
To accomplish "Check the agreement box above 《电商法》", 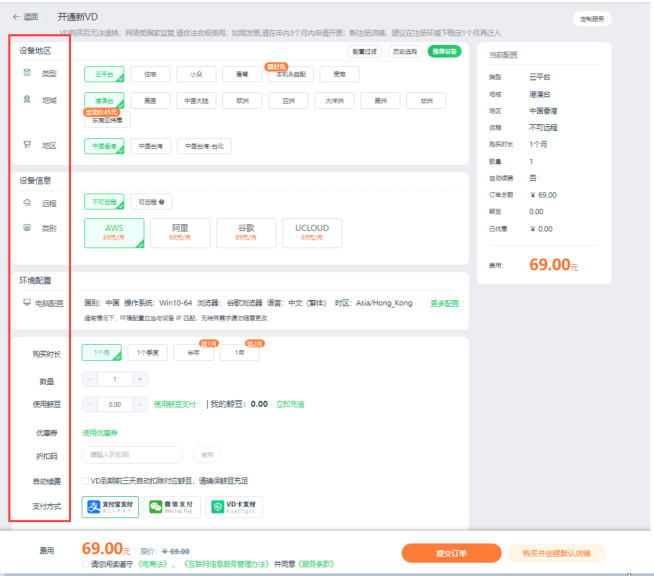I will (86, 564).
